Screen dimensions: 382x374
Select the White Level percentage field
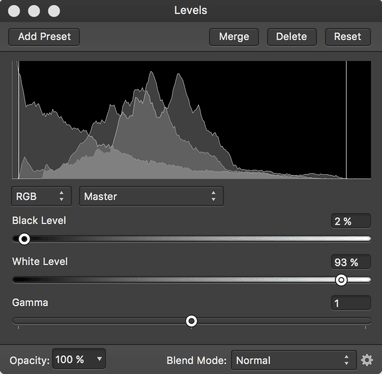tap(351, 262)
